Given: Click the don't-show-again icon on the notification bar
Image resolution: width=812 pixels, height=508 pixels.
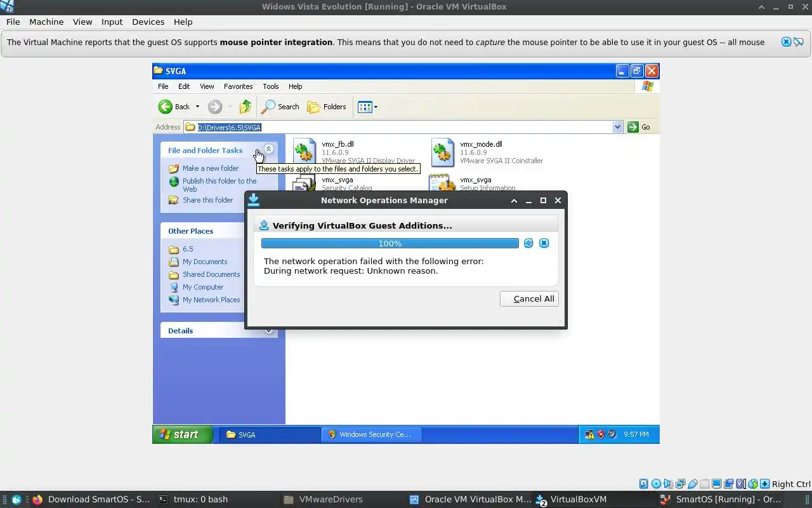Looking at the screenshot, I should coord(798,42).
